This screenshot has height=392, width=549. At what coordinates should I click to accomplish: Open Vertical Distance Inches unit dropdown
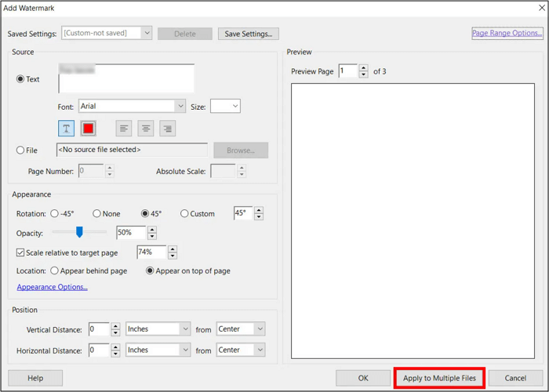point(184,329)
